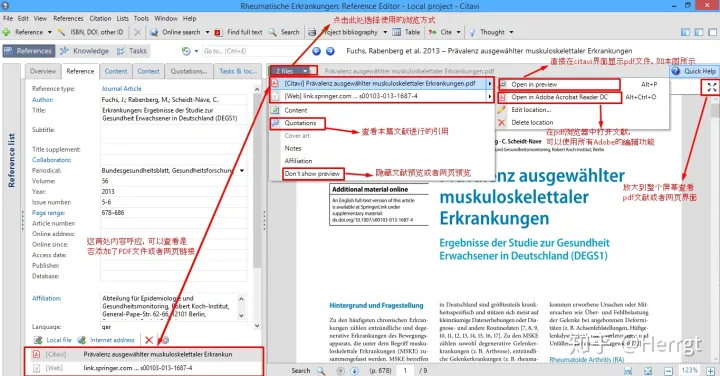The height and width of the screenshot is (376, 720).
Task: Open the 2 files dropdown
Action: pos(293,71)
